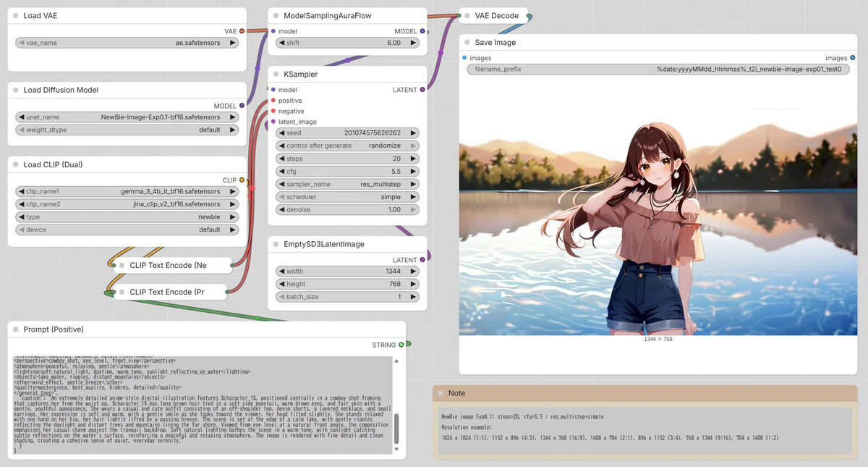Click the 1344 × 768 image size label

(658, 339)
